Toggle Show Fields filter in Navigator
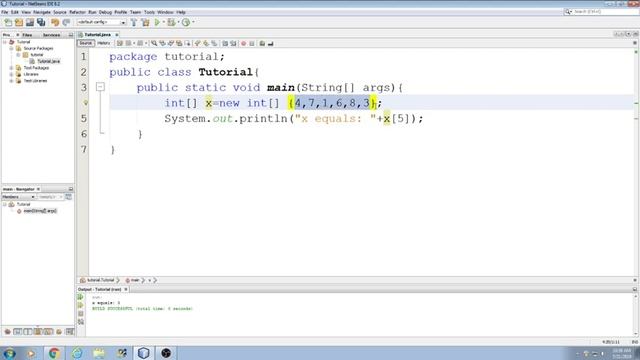640x360 pixels. tap(18, 331)
